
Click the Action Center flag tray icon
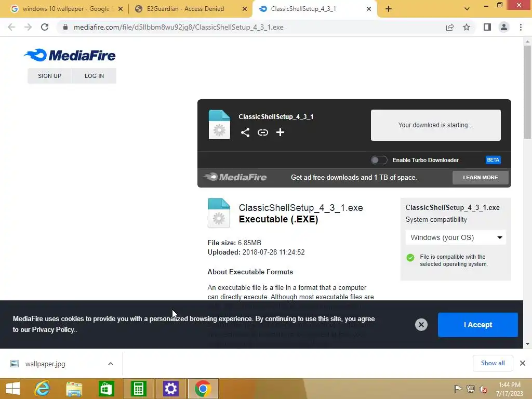458,389
